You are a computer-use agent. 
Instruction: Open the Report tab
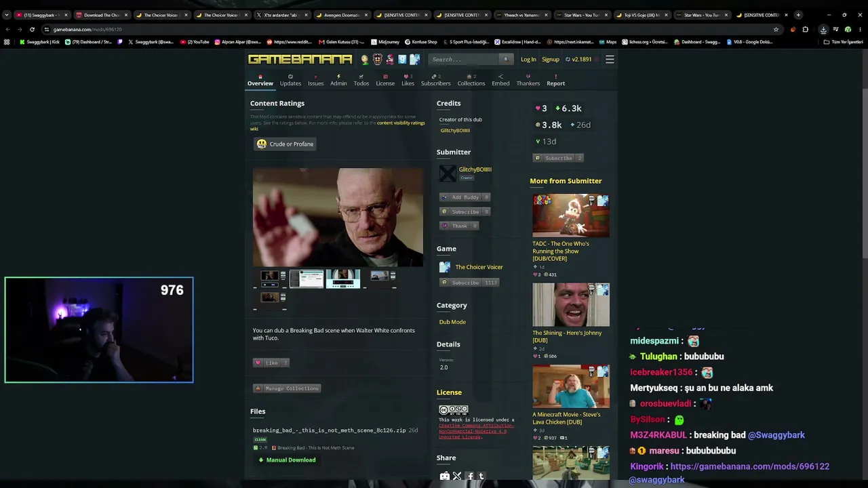[556, 81]
